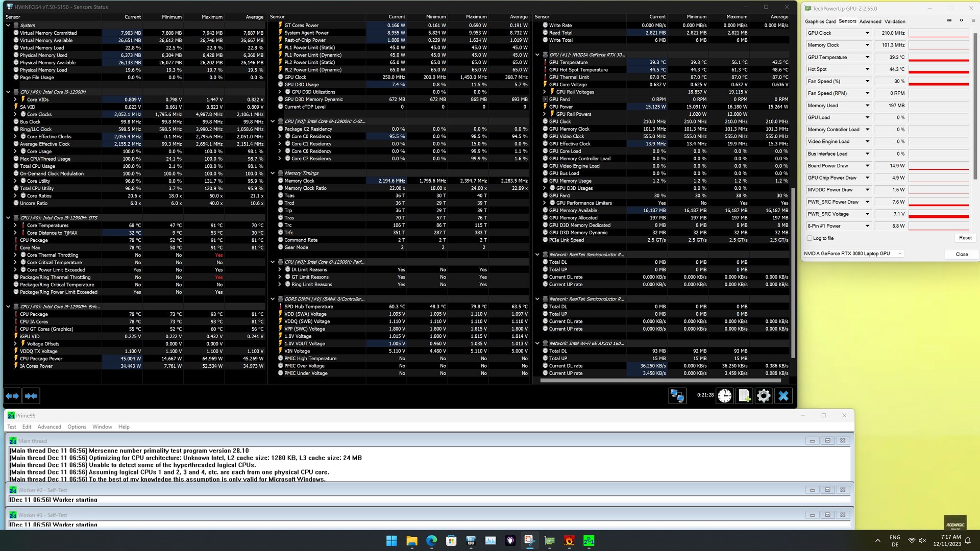Close HWiNFO sensors with blue X icon
This screenshot has width=980, height=551.
tap(783, 396)
